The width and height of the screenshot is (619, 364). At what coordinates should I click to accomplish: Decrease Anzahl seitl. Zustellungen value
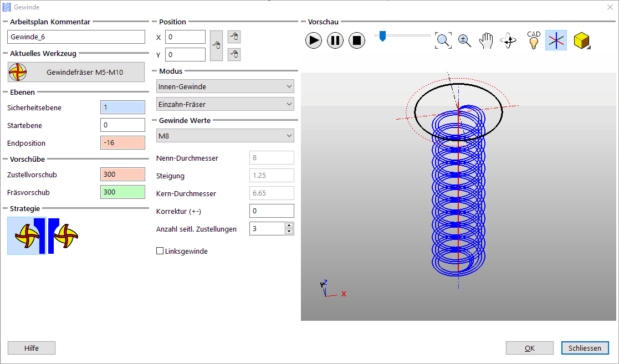[289, 232]
